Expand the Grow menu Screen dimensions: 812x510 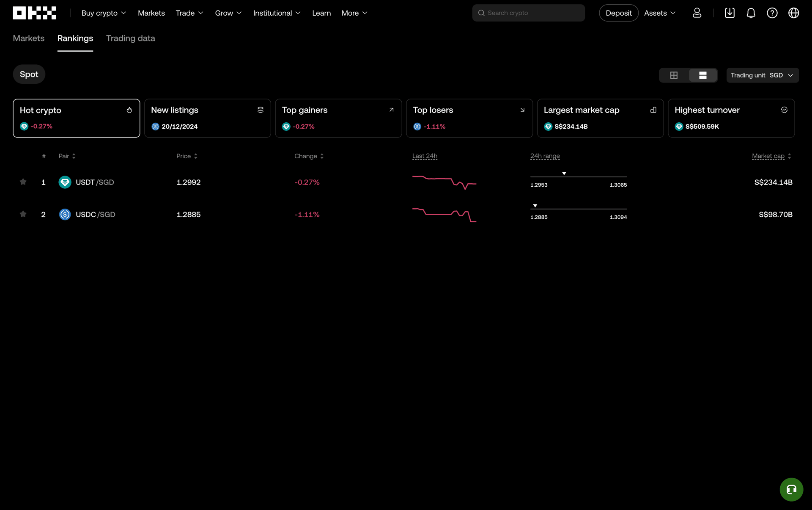(228, 13)
